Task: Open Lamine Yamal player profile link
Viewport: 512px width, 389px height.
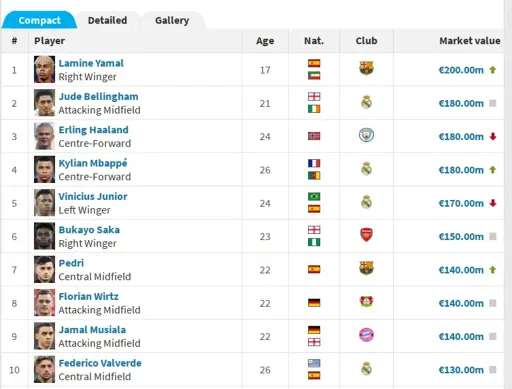Action: tap(91, 63)
